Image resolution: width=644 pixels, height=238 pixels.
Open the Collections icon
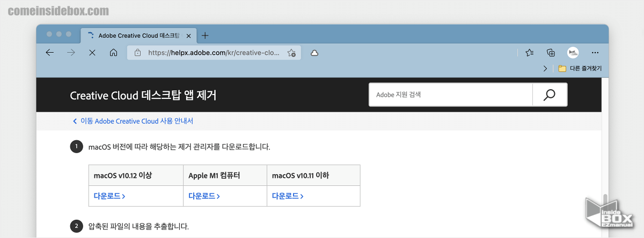coord(551,53)
